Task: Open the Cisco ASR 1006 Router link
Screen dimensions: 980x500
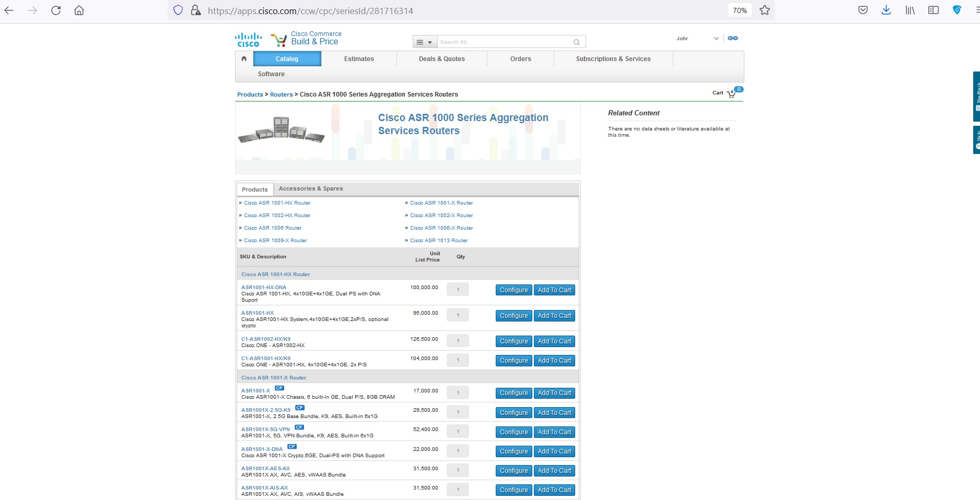Action: point(272,228)
